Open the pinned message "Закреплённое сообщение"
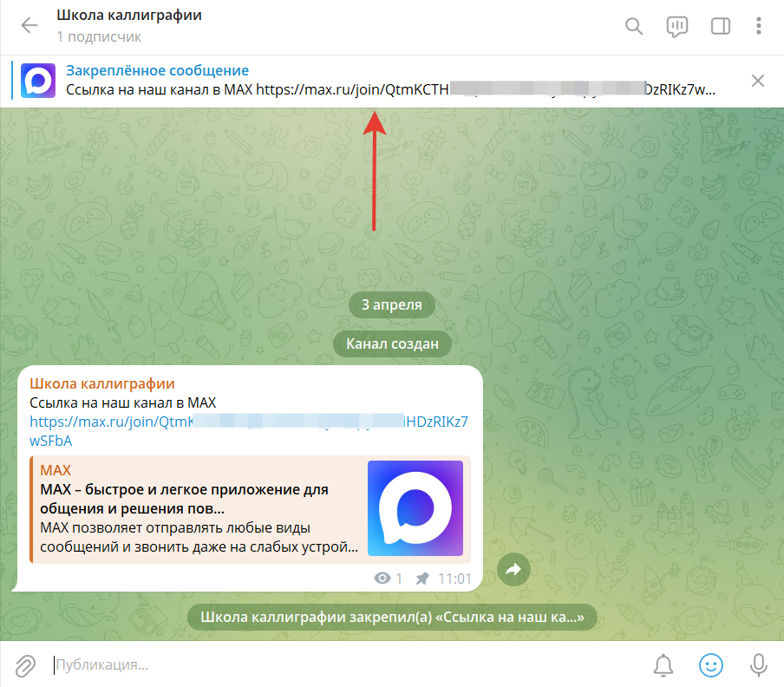Image resolution: width=784 pixels, height=687 pixels. [x=158, y=71]
